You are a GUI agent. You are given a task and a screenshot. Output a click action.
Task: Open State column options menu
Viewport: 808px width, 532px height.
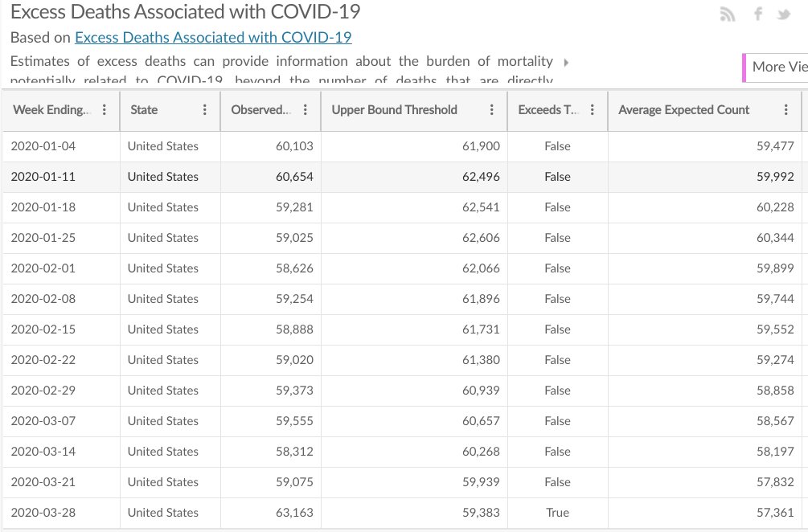(204, 110)
